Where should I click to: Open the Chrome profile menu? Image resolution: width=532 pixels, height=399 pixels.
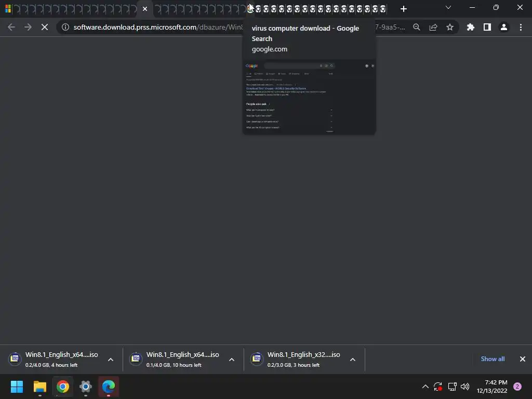click(x=504, y=27)
